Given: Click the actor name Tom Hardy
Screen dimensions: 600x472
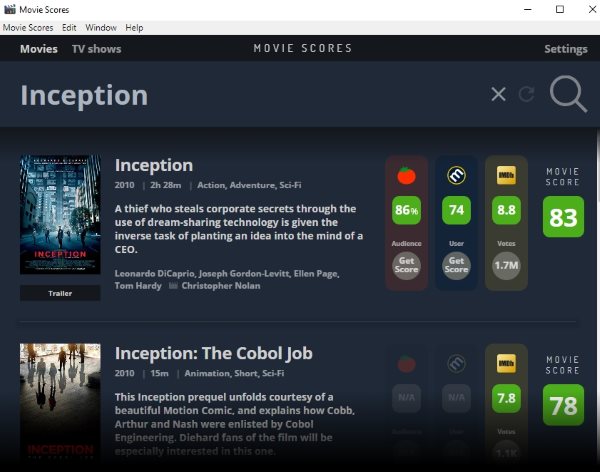Looking at the screenshot, I should click(x=138, y=286).
